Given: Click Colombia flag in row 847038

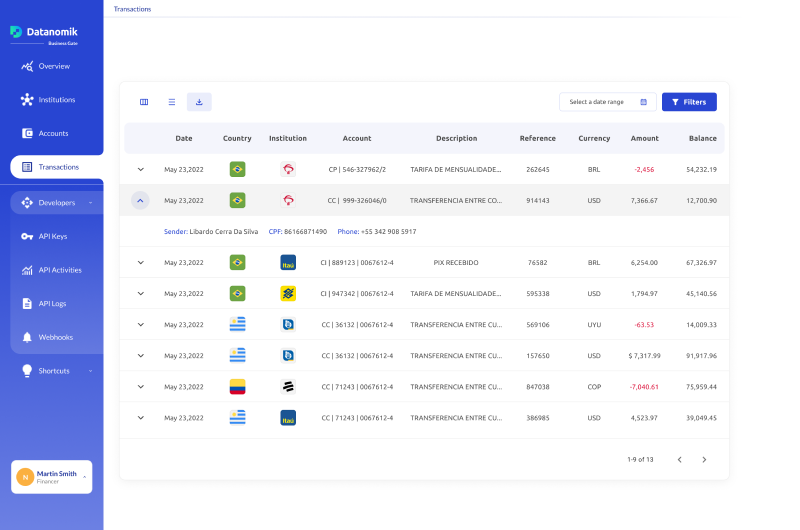Looking at the screenshot, I should click(237, 387).
